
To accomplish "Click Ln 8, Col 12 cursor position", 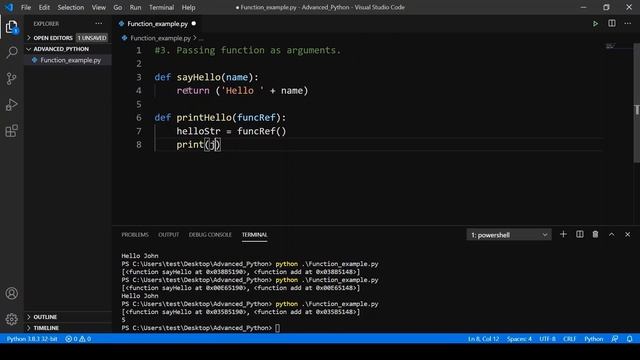I will click(483, 339).
